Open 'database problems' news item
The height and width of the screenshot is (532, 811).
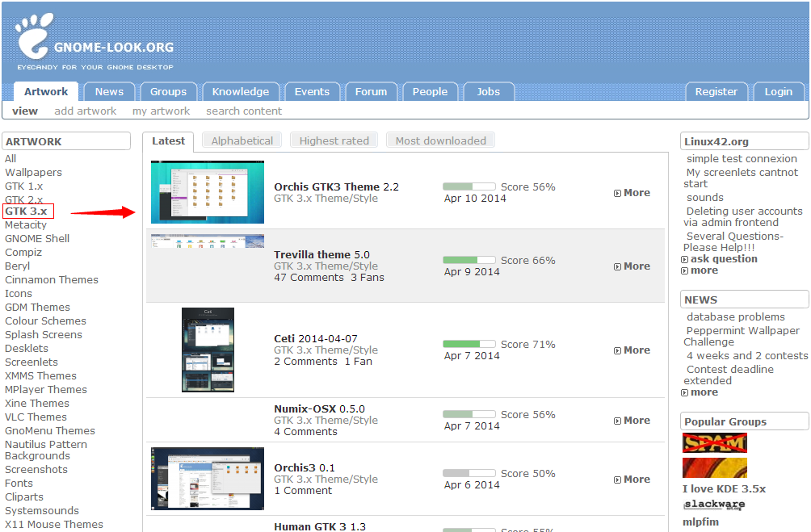(x=736, y=317)
